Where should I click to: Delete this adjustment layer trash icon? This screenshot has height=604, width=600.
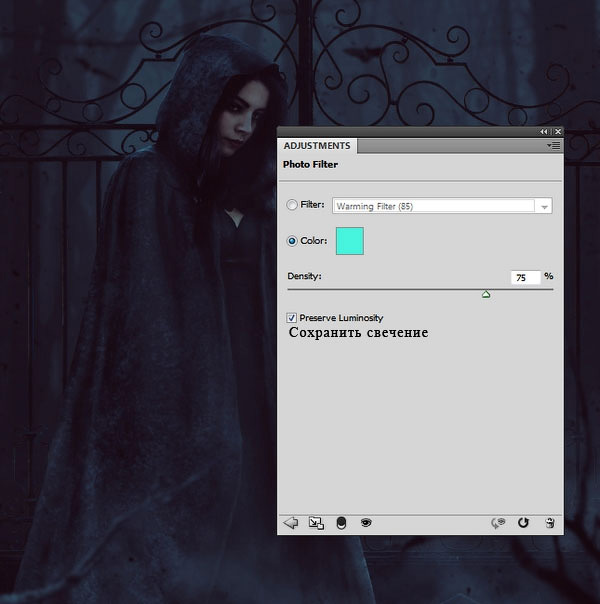point(550,523)
